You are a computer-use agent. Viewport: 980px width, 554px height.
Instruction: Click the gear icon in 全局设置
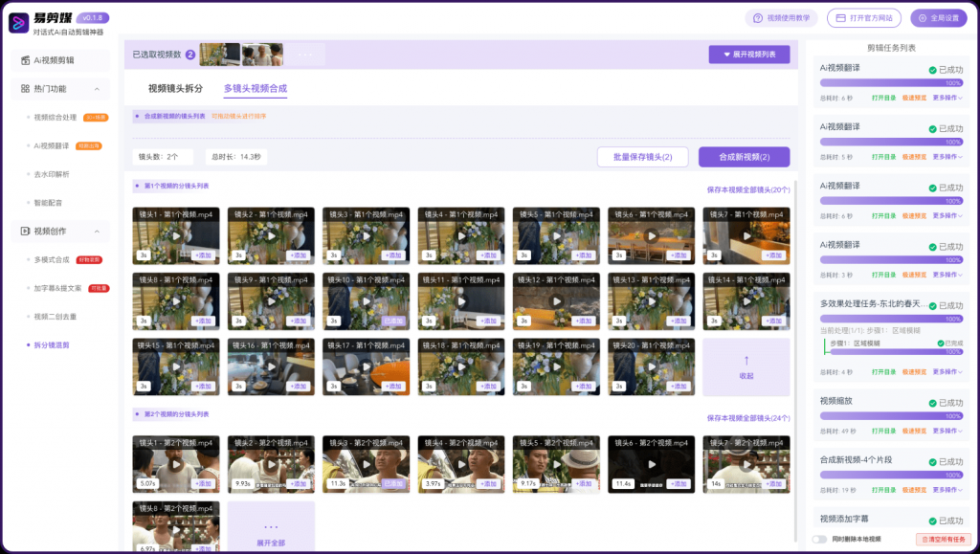pyautogui.click(x=924, y=18)
